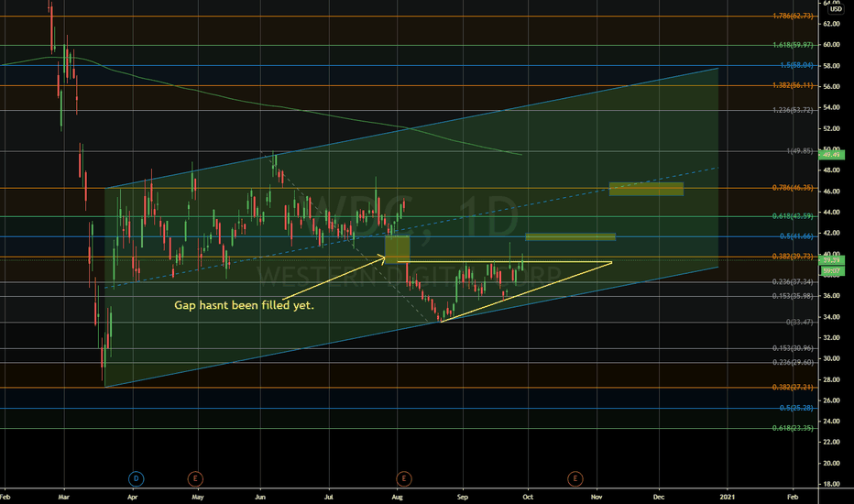
Task: Click the 0.153(30.96) Fibonacci level label
Action: pyautogui.click(x=793, y=348)
